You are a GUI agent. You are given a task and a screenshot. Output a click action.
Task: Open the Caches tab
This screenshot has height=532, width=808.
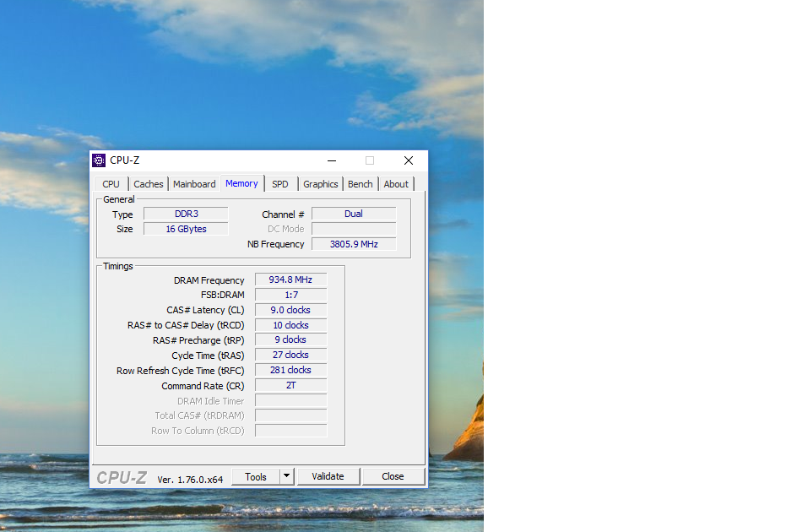[x=149, y=184]
